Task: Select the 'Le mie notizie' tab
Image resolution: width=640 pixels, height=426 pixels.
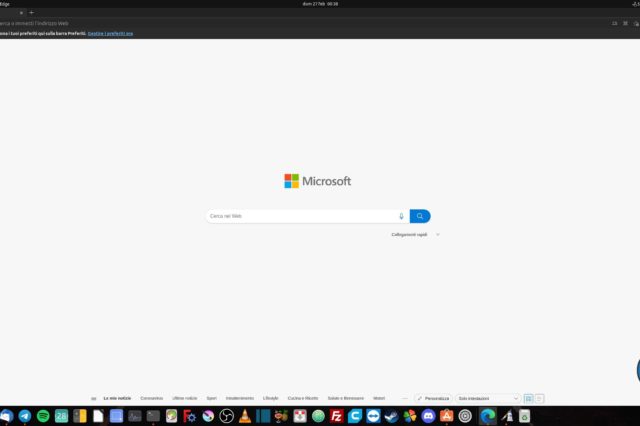Action: click(x=117, y=398)
